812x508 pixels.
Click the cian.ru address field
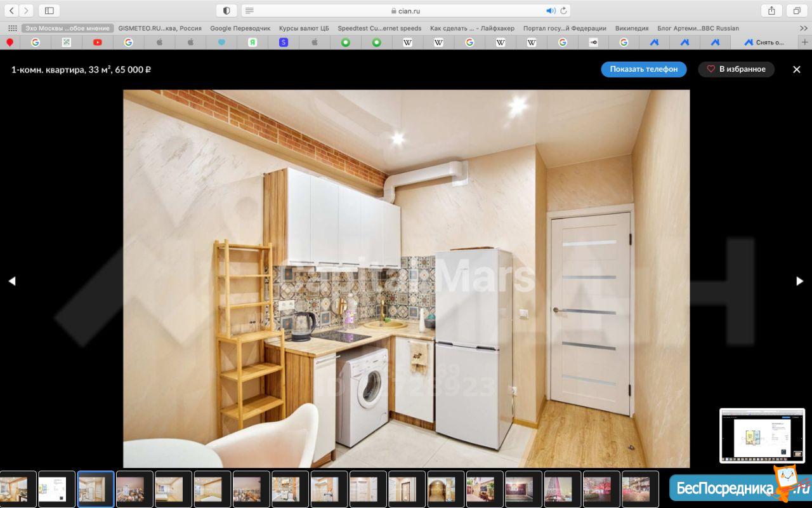coord(406,11)
